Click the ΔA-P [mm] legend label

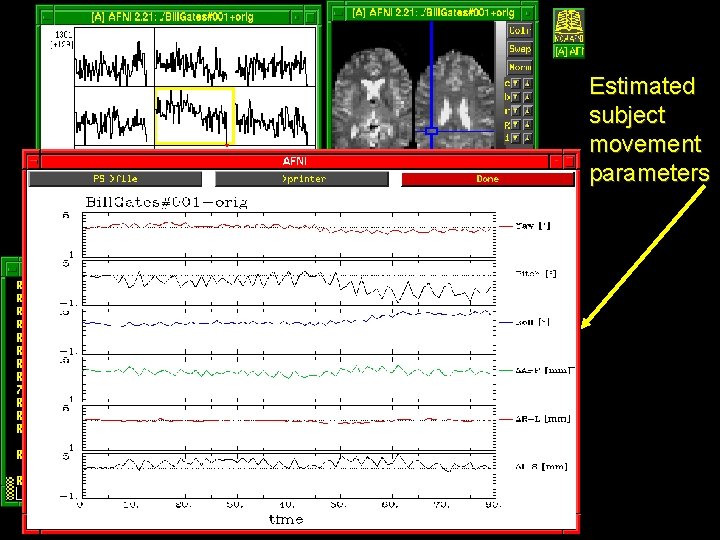[x=545, y=370]
